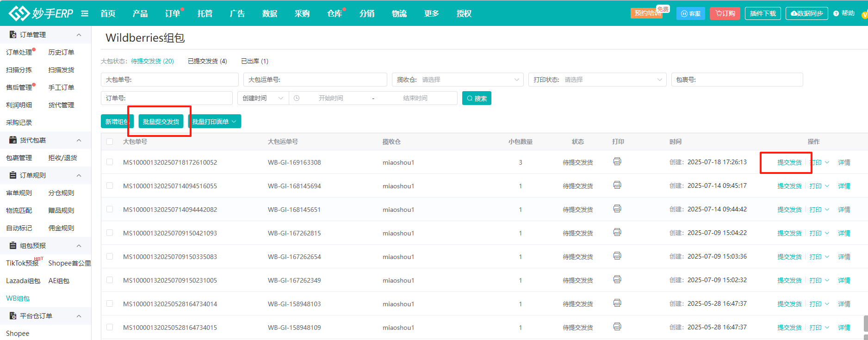868x340 pixels.
Task: Click the 数据同步 cloud sync button
Action: pos(806,13)
